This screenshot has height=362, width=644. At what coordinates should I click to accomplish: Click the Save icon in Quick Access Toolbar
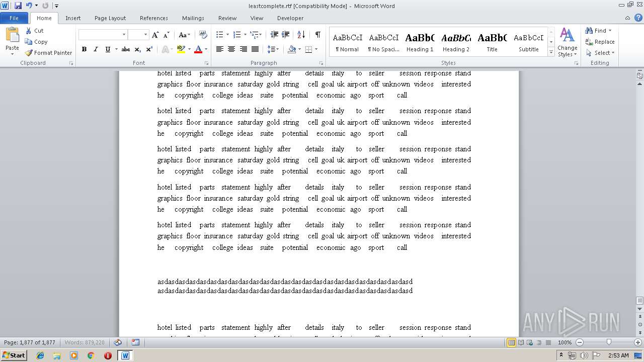click(x=18, y=6)
